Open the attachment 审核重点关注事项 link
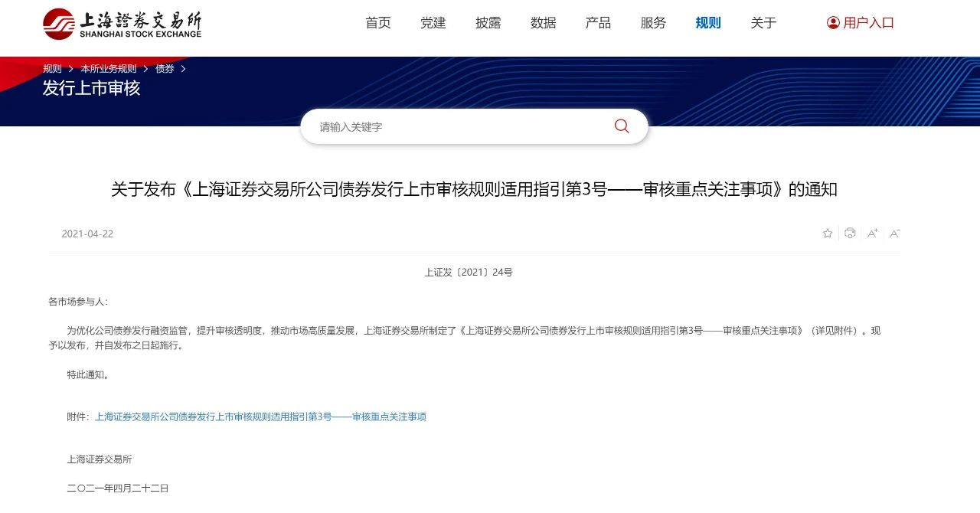Image resolution: width=980 pixels, height=513 pixels. (260, 417)
